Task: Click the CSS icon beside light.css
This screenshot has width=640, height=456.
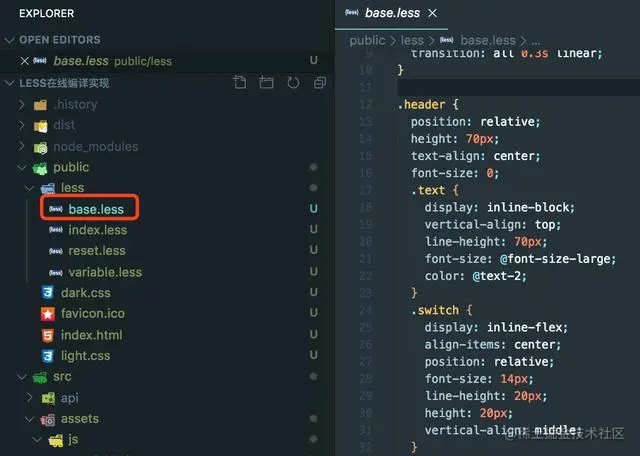Action: click(48, 356)
